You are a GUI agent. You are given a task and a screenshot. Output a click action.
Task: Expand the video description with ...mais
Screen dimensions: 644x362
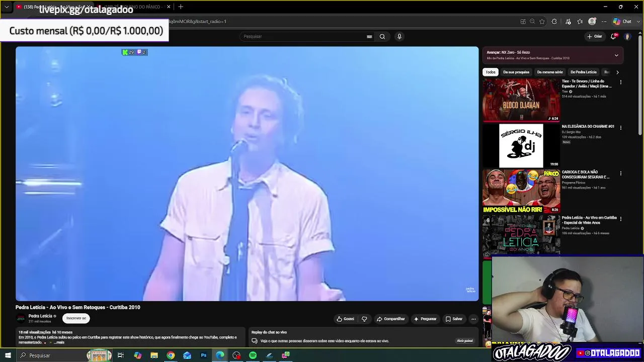59,342
